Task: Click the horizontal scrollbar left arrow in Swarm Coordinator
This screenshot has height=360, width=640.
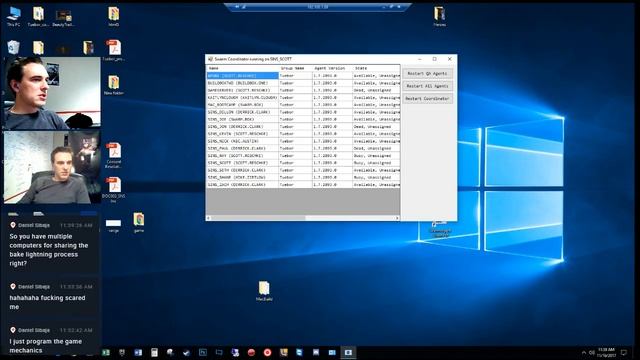Action: [209, 218]
